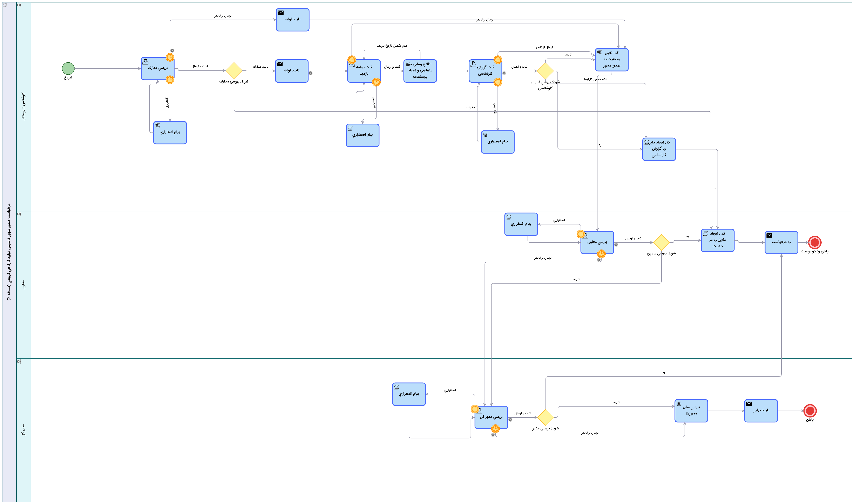Click the bottom timer on ثبت گزارش كارشناسي
The image size is (854, 504).
(x=498, y=82)
